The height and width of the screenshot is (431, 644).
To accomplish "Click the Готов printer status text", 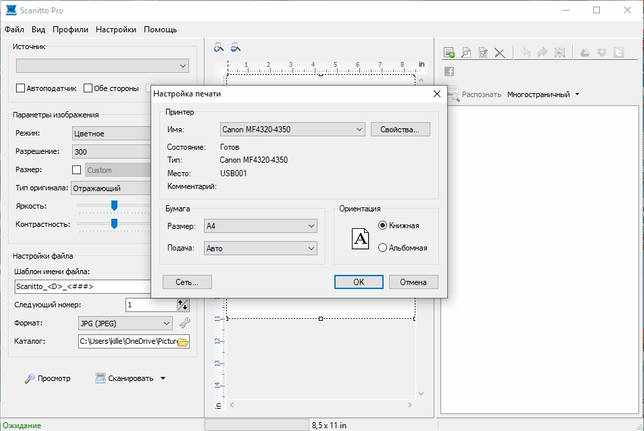I will click(x=230, y=147).
